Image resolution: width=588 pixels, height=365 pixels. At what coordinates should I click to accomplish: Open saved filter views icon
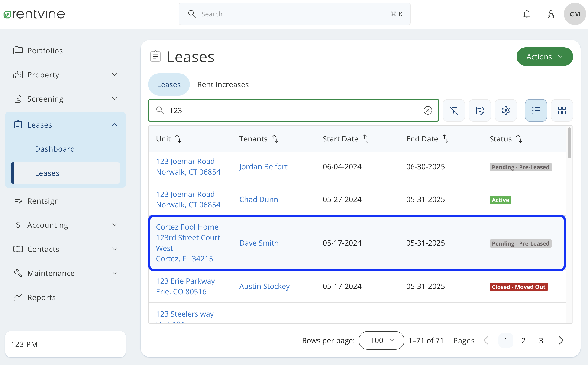(480, 110)
